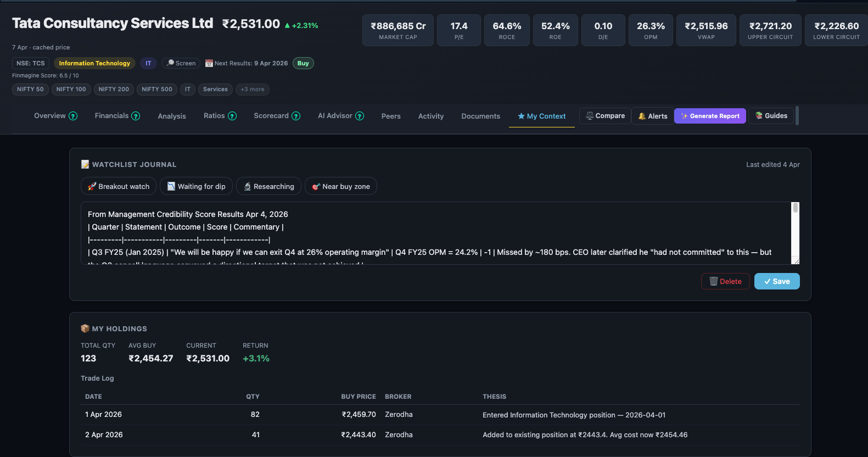Click the books icon on Guides button

[x=759, y=115]
